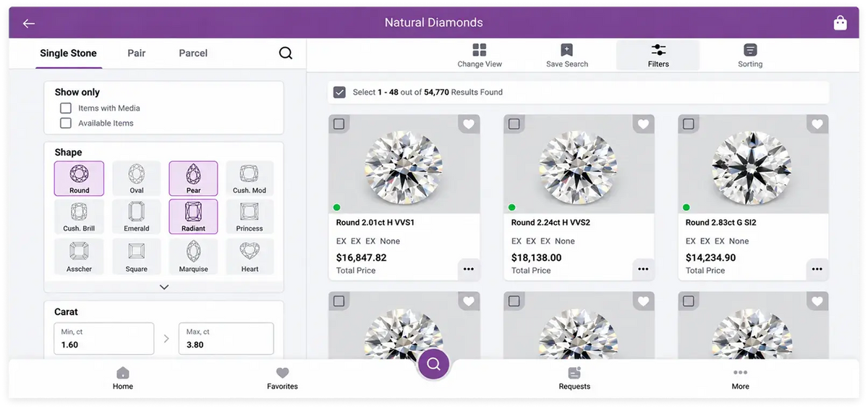868x409 pixels.
Task: Favorite the Round 2.24ct H VVS2 diamond
Action: tap(643, 124)
